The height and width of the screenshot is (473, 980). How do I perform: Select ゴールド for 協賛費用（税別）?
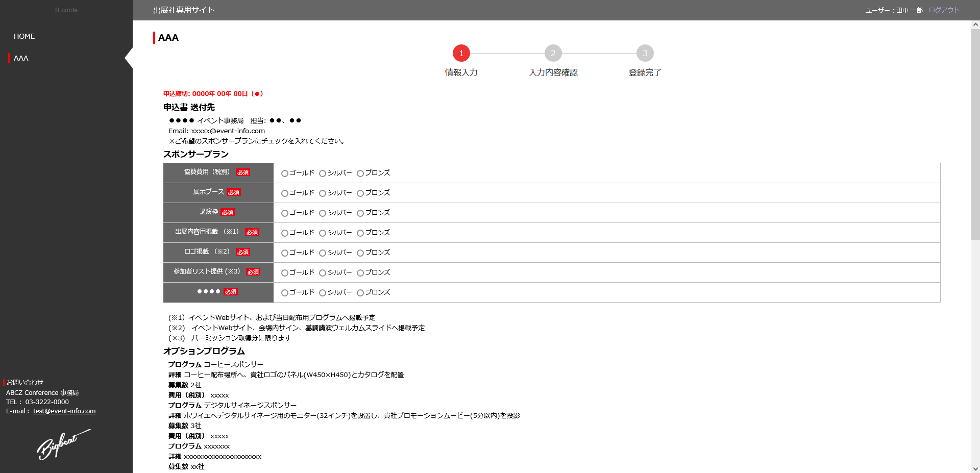(285, 173)
